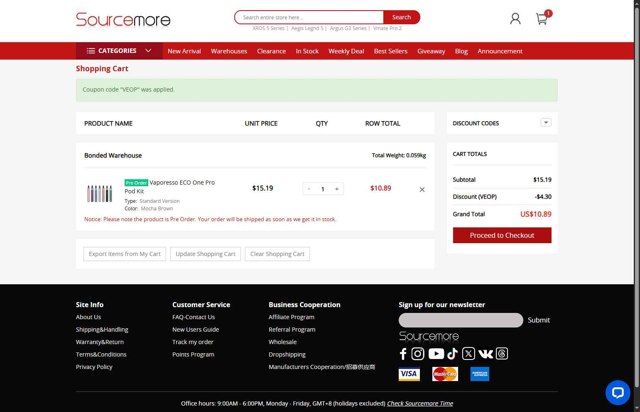Viewport: 640px width, 412px height.
Task: Open Referral Program footer link
Action: [292, 330]
